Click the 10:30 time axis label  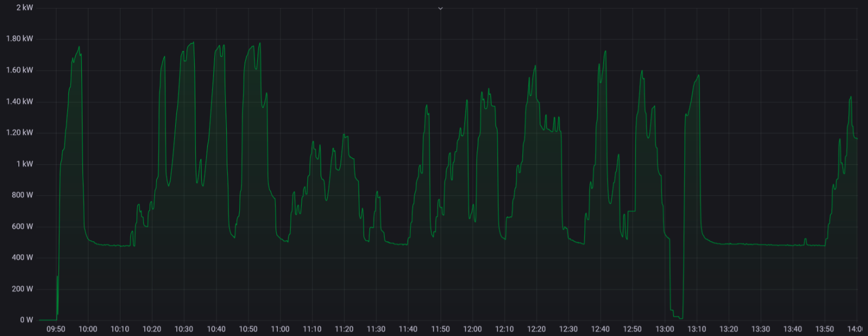(184, 329)
